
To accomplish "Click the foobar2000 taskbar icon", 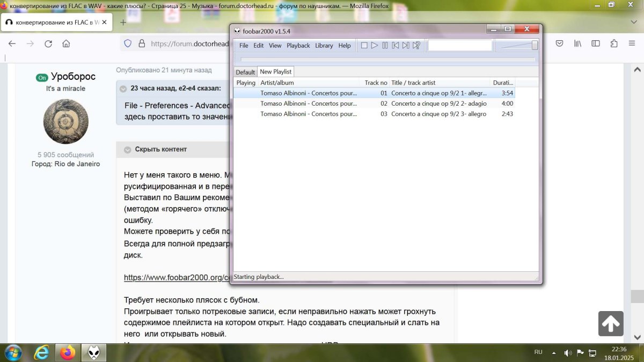I will point(94,352).
